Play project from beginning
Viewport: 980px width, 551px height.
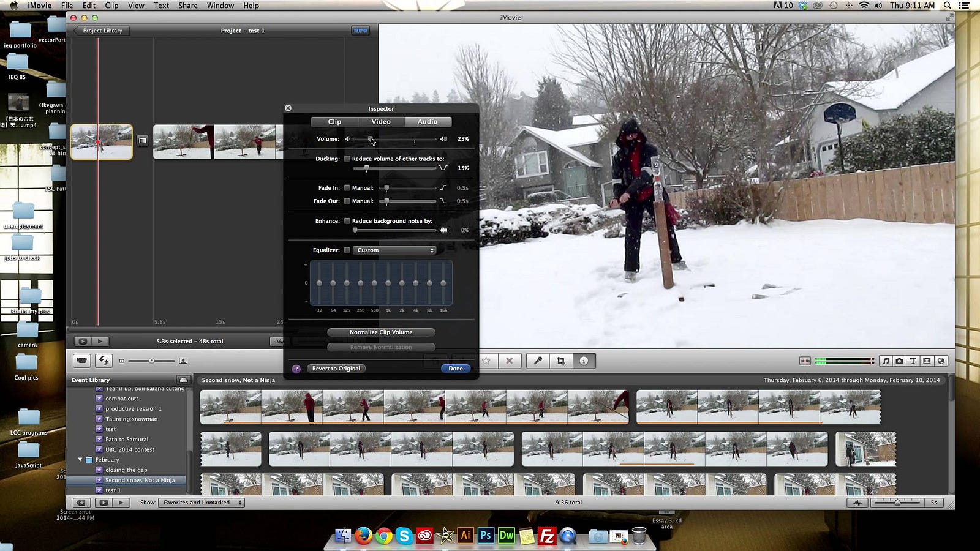tap(100, 342)
